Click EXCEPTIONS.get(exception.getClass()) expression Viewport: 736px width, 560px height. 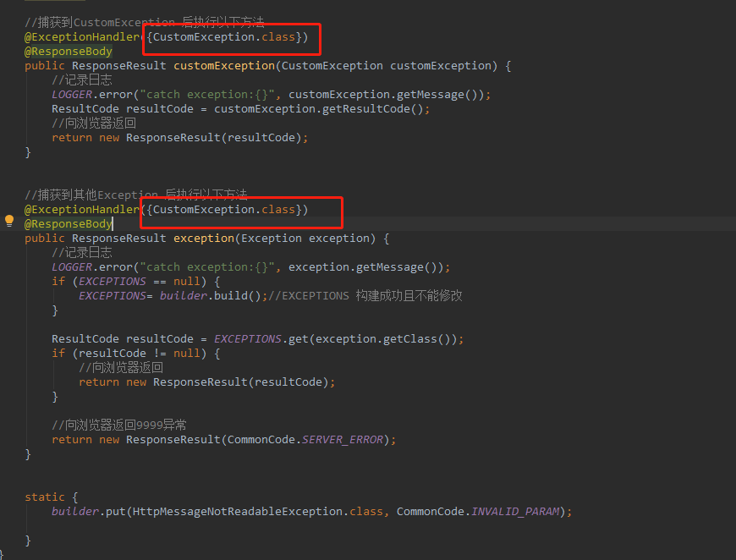(x=334, y=338)
